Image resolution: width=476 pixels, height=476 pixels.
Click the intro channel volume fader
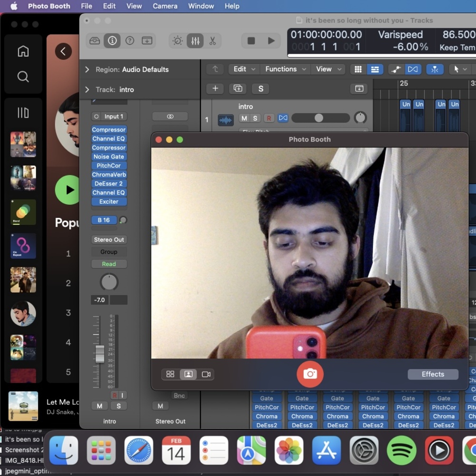tap(100, 354)
